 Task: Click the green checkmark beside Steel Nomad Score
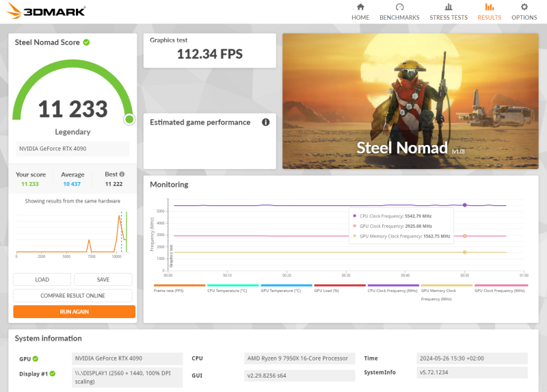pyautogui.click(x=87, y=42)
